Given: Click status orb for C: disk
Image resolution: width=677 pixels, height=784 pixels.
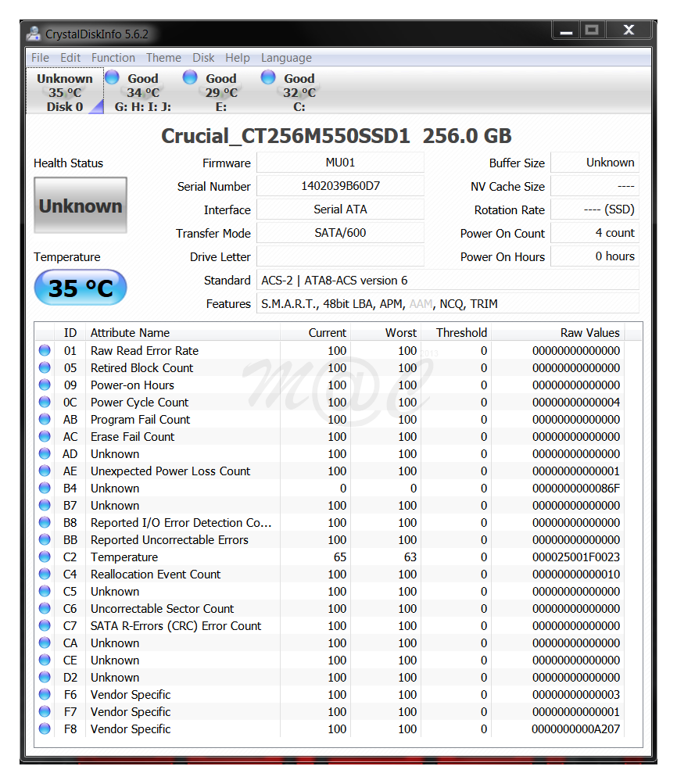Looking at the screenshot, I should 268,77.
